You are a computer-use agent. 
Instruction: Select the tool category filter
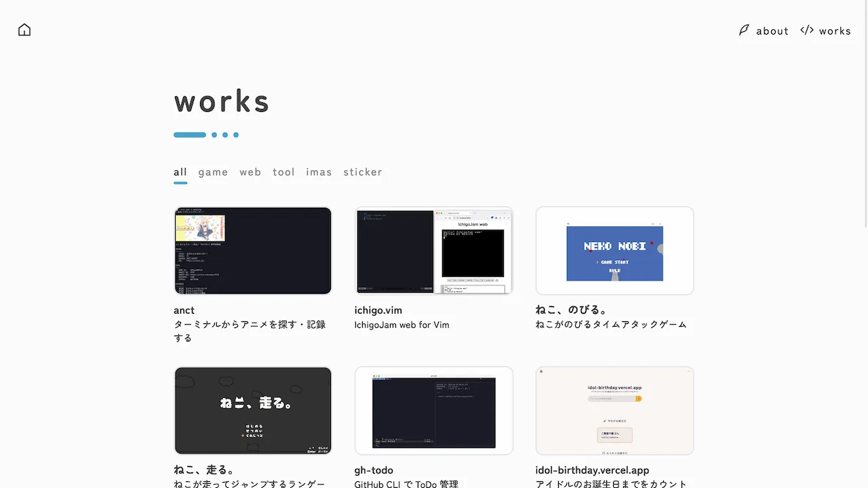pyautogui.click(x=283, y=171)
